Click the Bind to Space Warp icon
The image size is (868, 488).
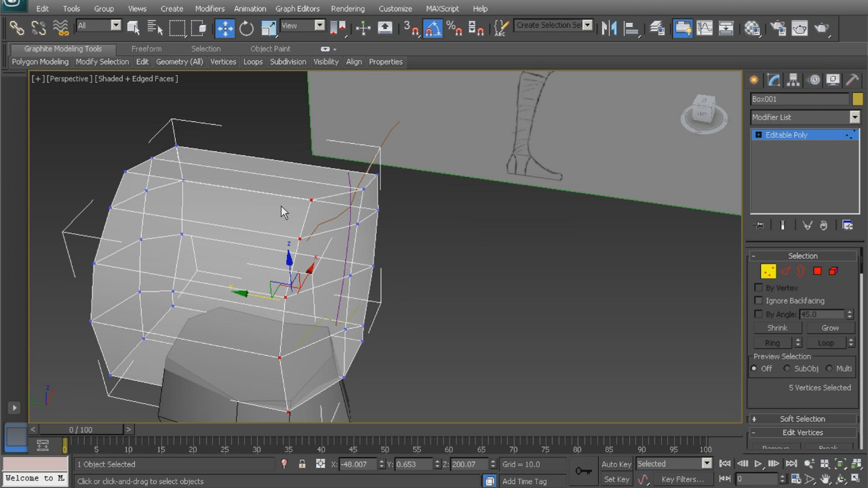click(x=61, y=28)
